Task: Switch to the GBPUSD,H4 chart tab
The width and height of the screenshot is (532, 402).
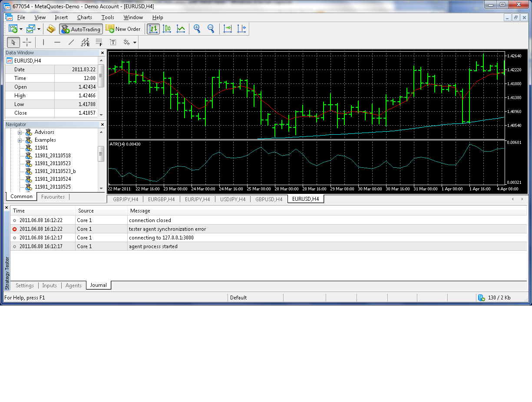Action: point(268,199)
